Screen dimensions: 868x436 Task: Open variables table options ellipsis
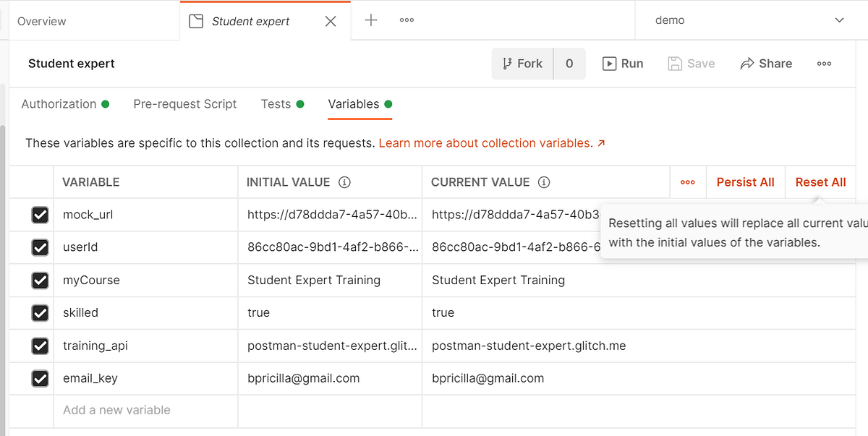688,182
